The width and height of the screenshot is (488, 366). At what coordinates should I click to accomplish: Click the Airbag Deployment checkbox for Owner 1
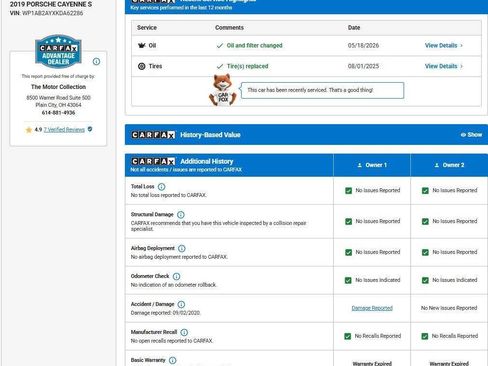point(348,253)
